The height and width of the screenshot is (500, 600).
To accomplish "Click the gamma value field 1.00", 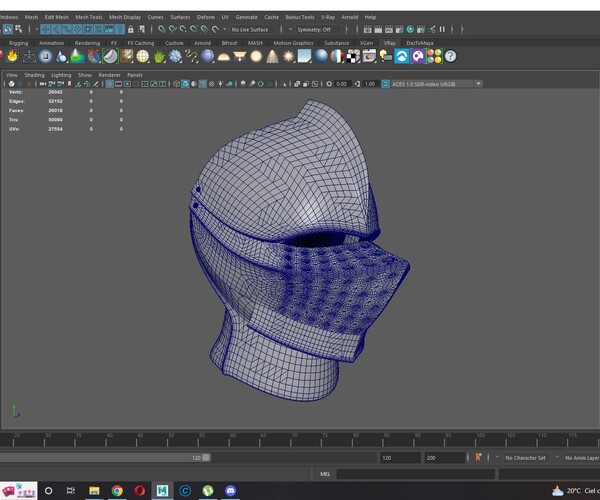I will tap(370, 84).
